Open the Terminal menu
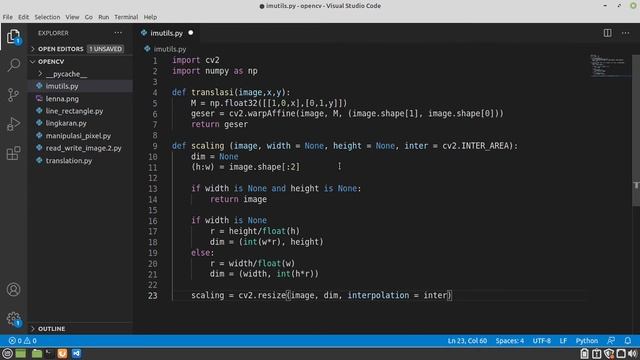This screenshot has width=640, height=360. pyautogui.click(x=126, y=17)
